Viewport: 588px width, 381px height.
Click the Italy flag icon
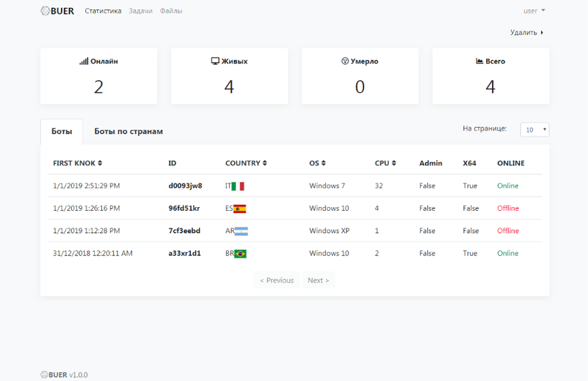click(x=238, y=186)
